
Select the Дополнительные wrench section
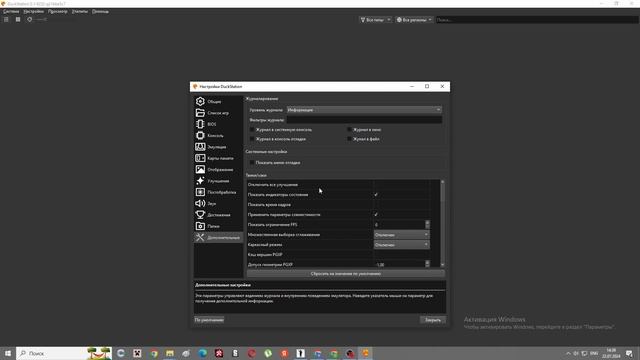coord(218,238)
